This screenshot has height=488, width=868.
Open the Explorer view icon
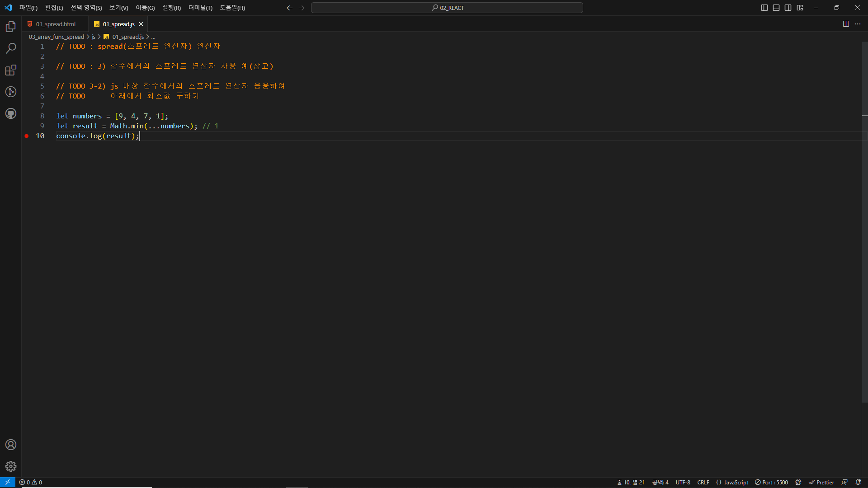tap(11, 27)
